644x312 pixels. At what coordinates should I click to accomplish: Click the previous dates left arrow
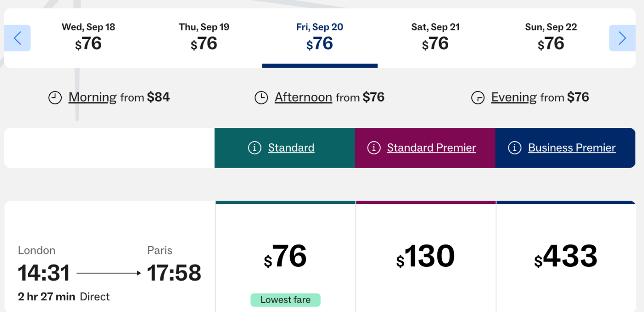coord(17,38)
